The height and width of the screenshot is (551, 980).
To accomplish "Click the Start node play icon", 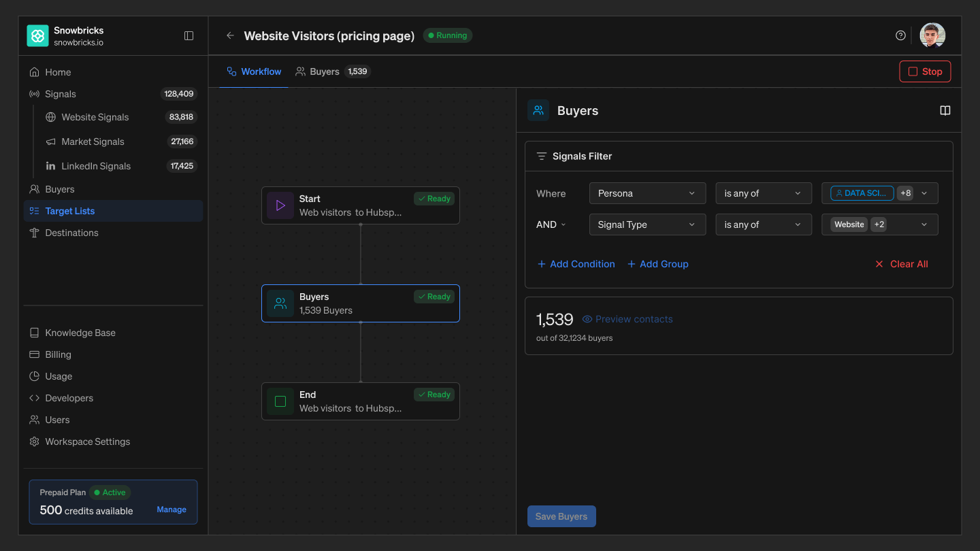I will tap(280, 205).
